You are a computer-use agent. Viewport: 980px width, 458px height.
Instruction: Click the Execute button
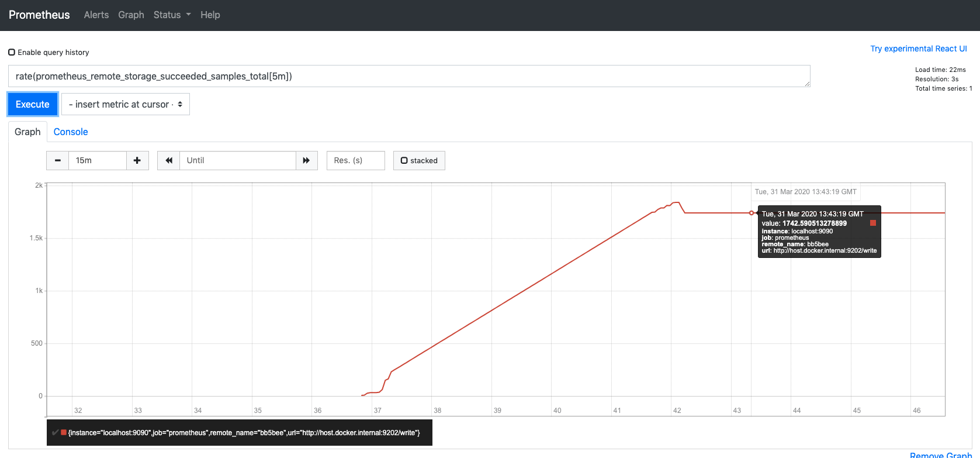point(33,104)
